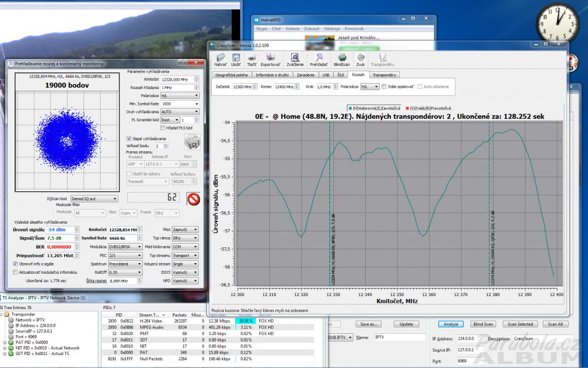Image resolution: width=588 pixels, height=368 pixels.
Task: Click the Zvuk sound icon
Action: (x=360, y=58)
